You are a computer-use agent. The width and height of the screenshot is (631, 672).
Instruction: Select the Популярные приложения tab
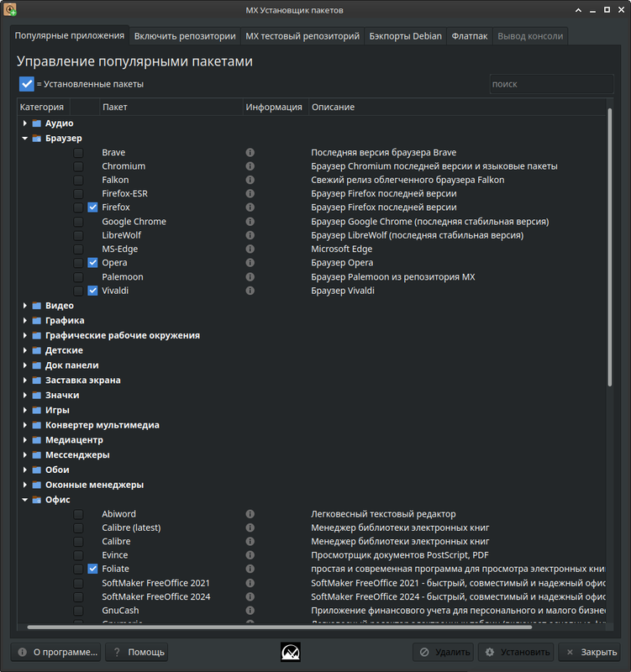pyautogui.click(x=70, y=35)
